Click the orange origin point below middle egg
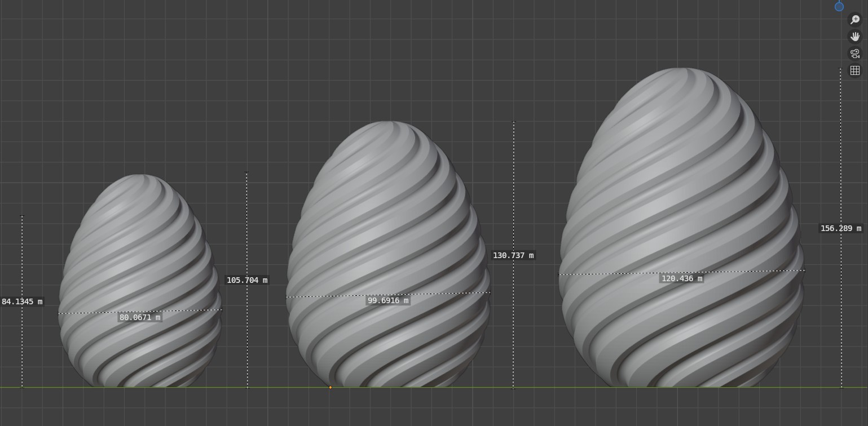Viewport: 868px width, 426px height. tap(330, 387)
